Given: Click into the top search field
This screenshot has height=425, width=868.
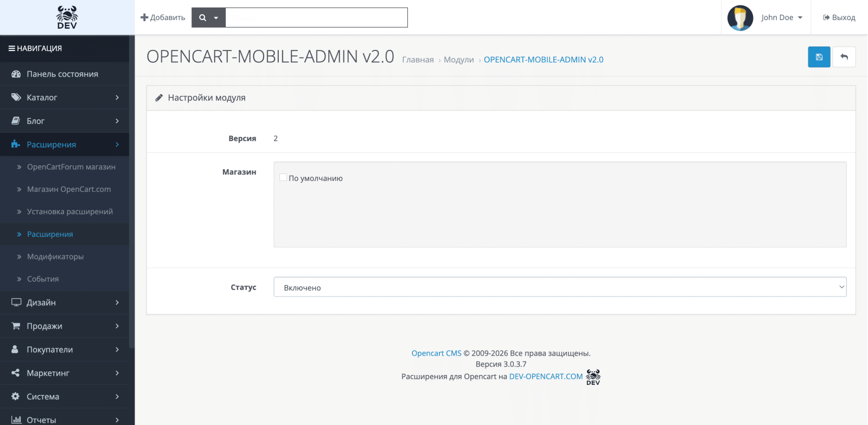Looking at the screenshot, I should tap(316, 17).
